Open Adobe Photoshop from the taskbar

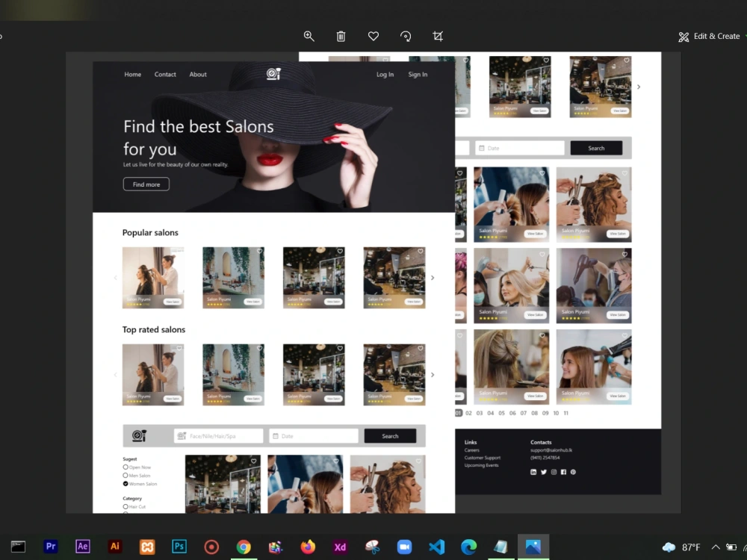click(x=179, y=547)
